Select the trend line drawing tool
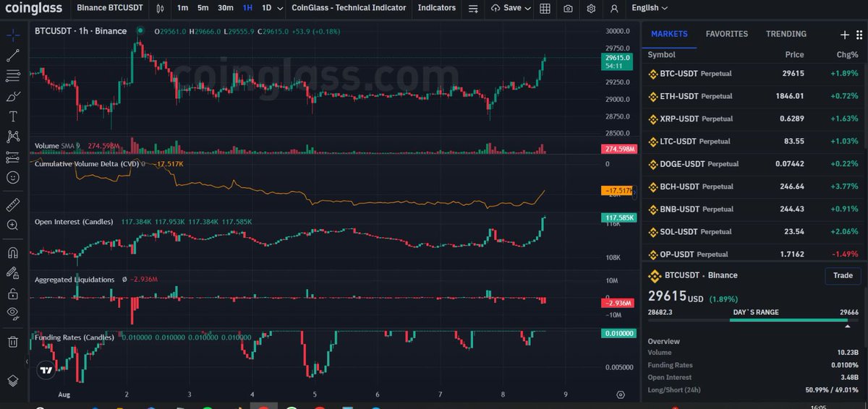Viewport: 868px width, 409px height. click(x=13, y=55)
